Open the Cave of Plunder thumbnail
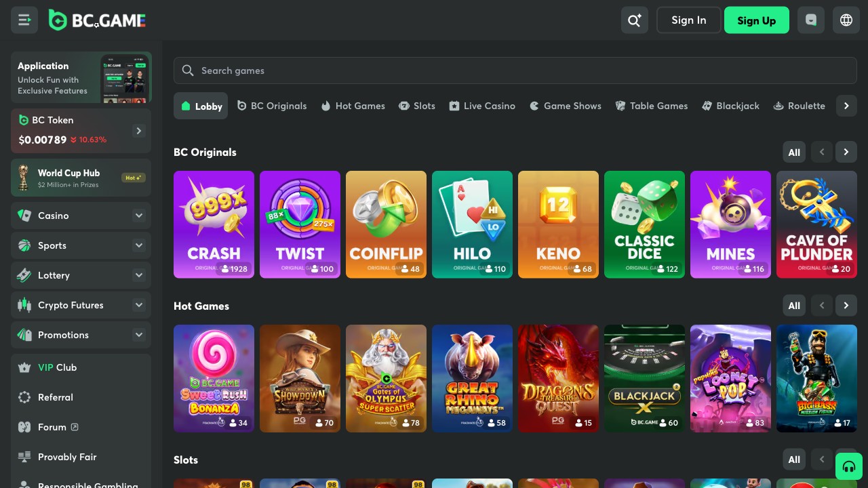The image size is (868, 488). (816, 224)
